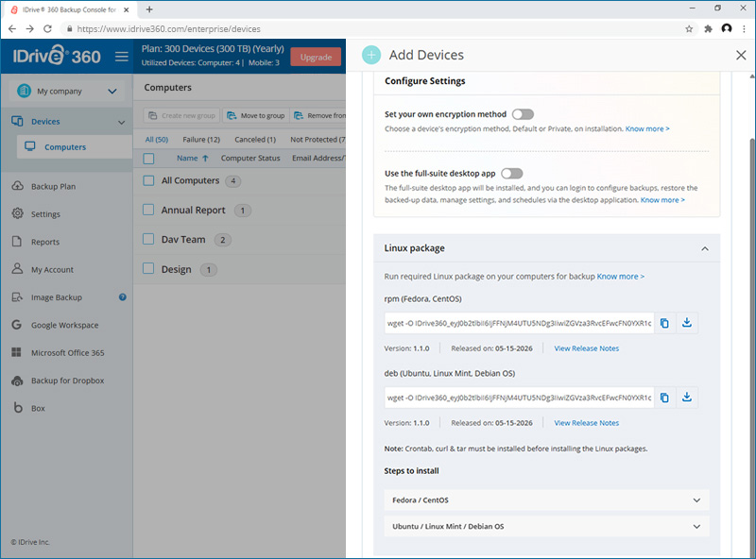Image resolution: width=756 pixels, height=559 pixels.
Task: Expand Fedora / CentOS install steps
Action: (x=547, y=500)
